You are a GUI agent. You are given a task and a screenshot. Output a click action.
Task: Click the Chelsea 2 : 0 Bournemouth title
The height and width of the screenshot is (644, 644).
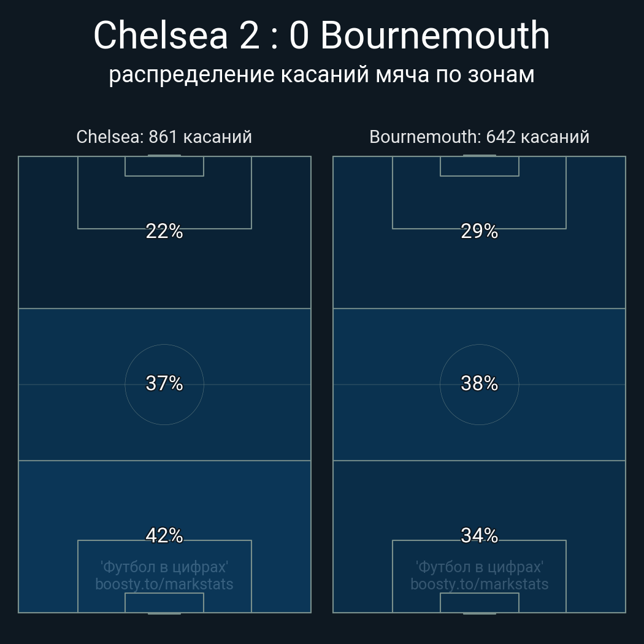click(x=321, y=36)
